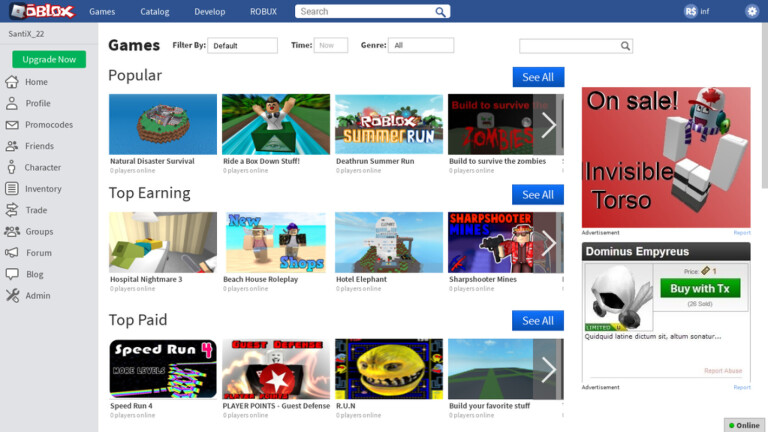The image size is (768, 432).
Task: Open the Games menu in top bar
Action: pos(102,11)
